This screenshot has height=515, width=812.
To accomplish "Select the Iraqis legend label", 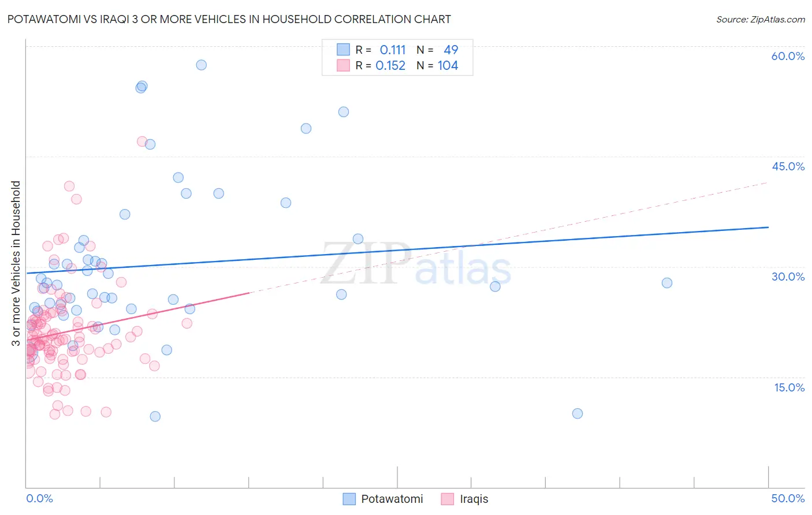I will coord(474,499).
